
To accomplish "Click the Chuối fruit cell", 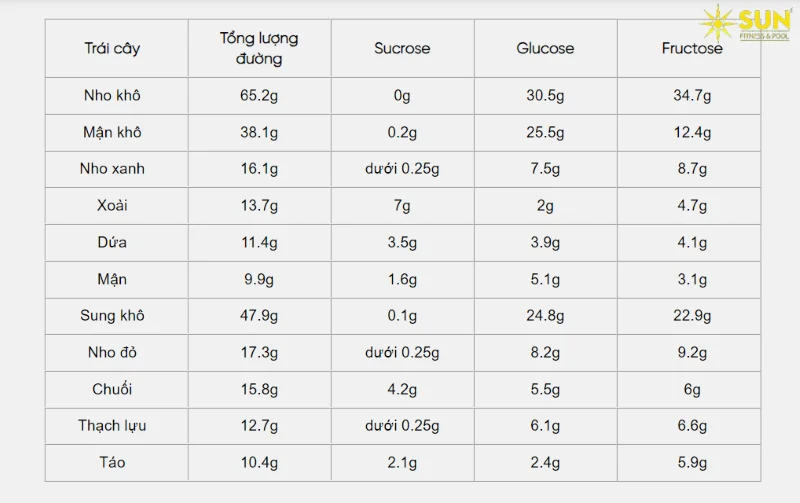I will point(112,389).
